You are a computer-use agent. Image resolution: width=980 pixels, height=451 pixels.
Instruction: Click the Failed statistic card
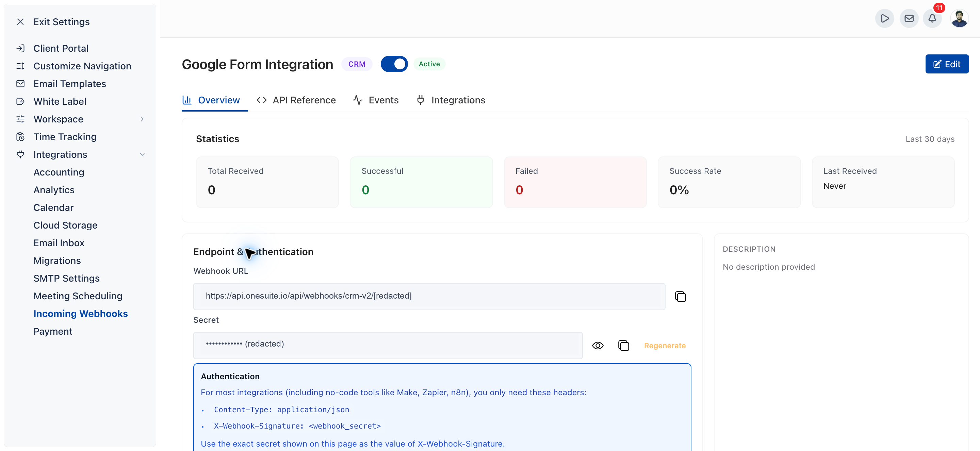(x=575, y=182)
